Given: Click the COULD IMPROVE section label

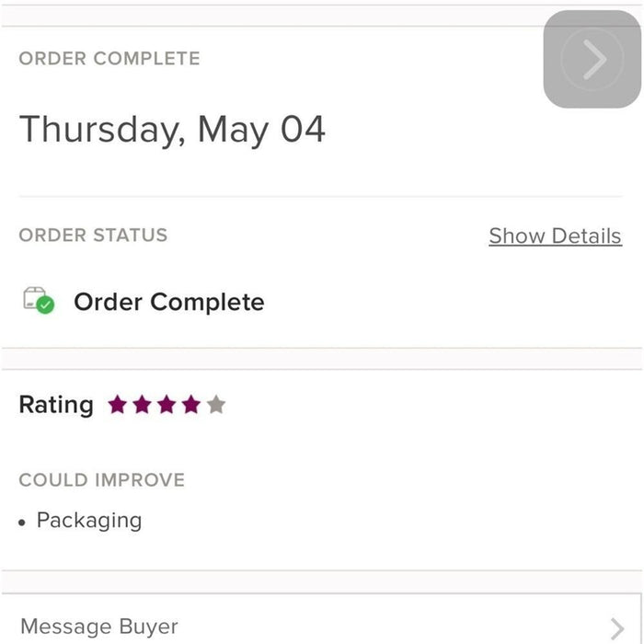Looking at the screenshot, I should [x=101, y=479].
